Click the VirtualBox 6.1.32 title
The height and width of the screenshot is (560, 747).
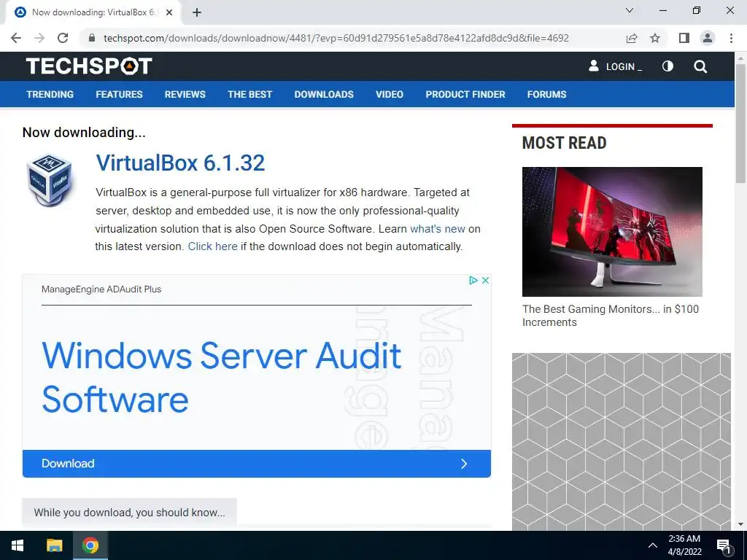(x=180, y=163)
